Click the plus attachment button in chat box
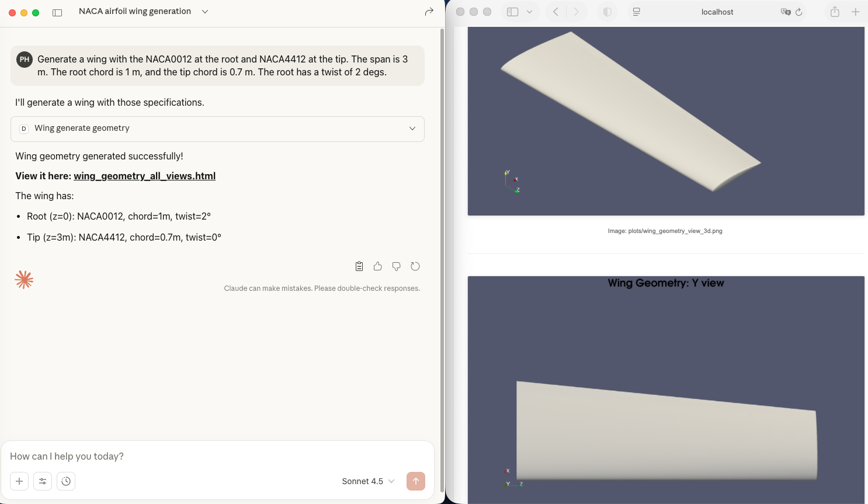868x504 pixels. pyautogui.click(x=19, y=481)
